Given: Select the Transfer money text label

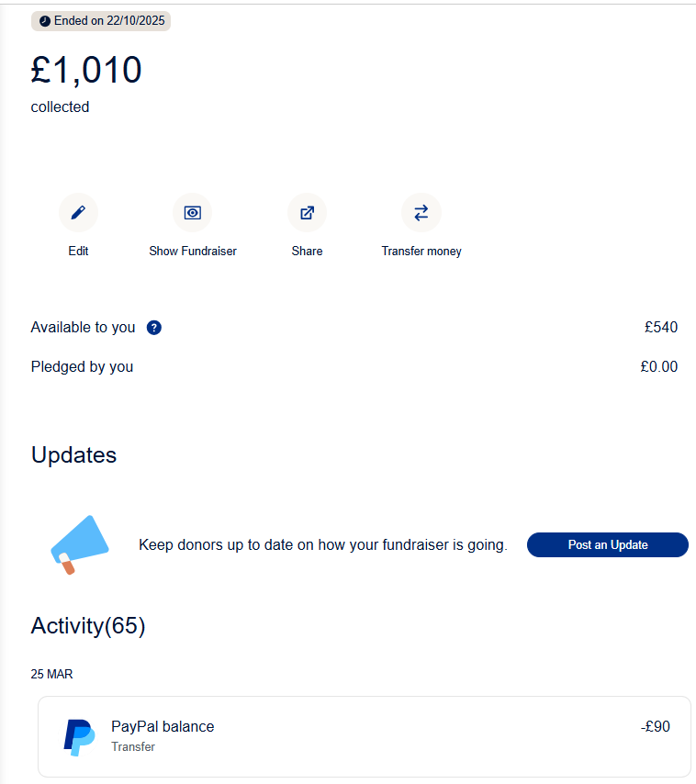Looking at the screenshot, I should point(421,251).
